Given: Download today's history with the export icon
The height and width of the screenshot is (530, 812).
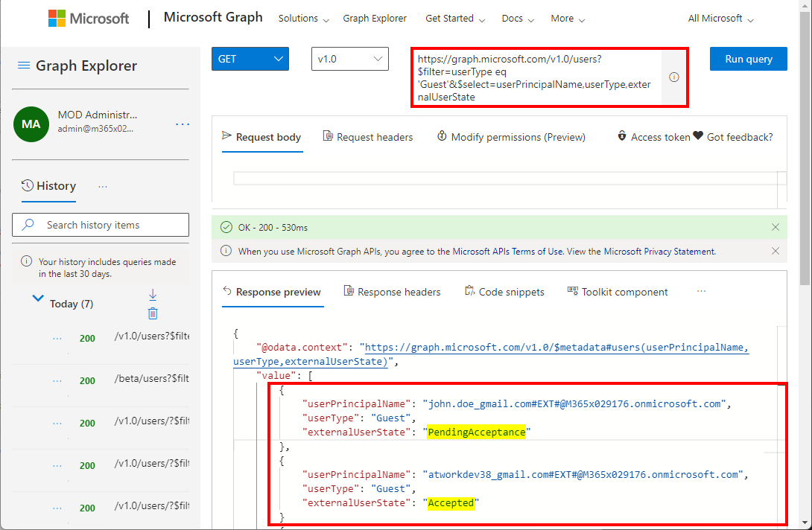Looking at the screenshot, I should pos(153,295).
